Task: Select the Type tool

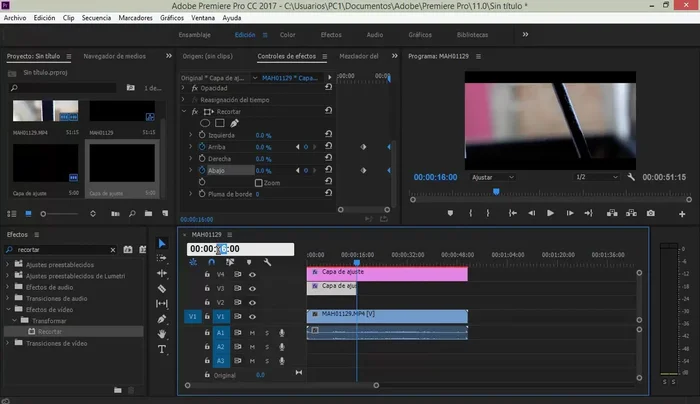Action: click(162, 349)
